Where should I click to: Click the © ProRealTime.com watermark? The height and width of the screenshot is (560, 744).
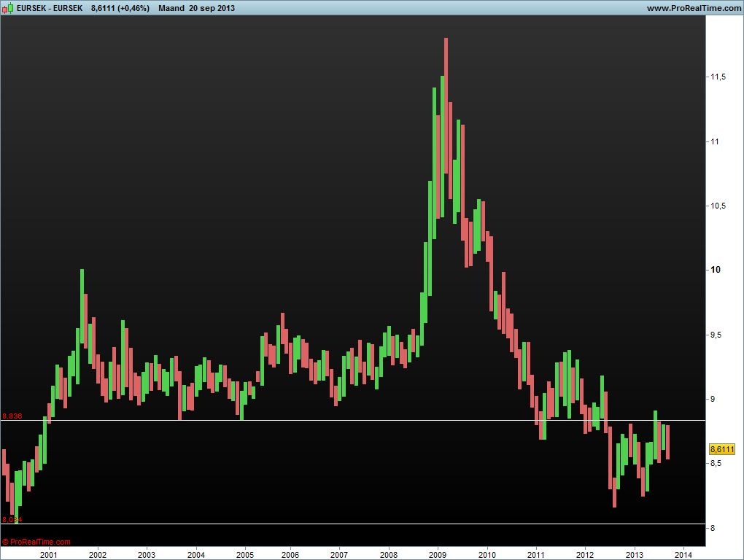tap(36, 542)
